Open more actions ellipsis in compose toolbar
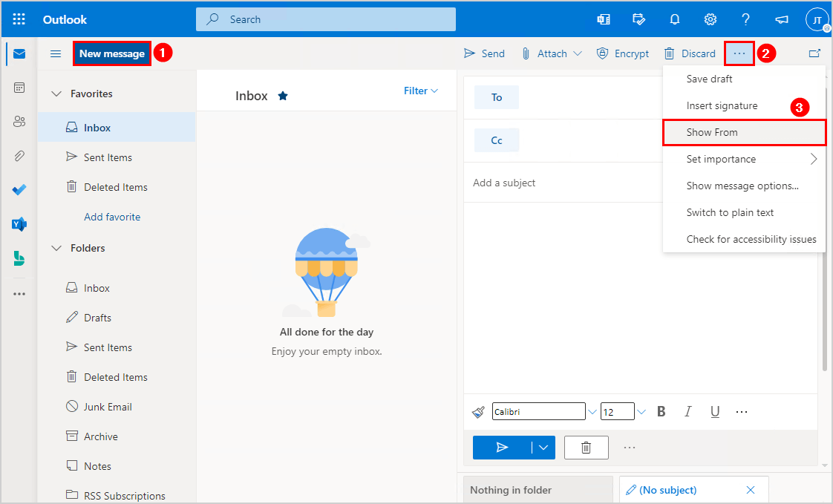Viewport: 833px width, 504px height. pos(739,53)
